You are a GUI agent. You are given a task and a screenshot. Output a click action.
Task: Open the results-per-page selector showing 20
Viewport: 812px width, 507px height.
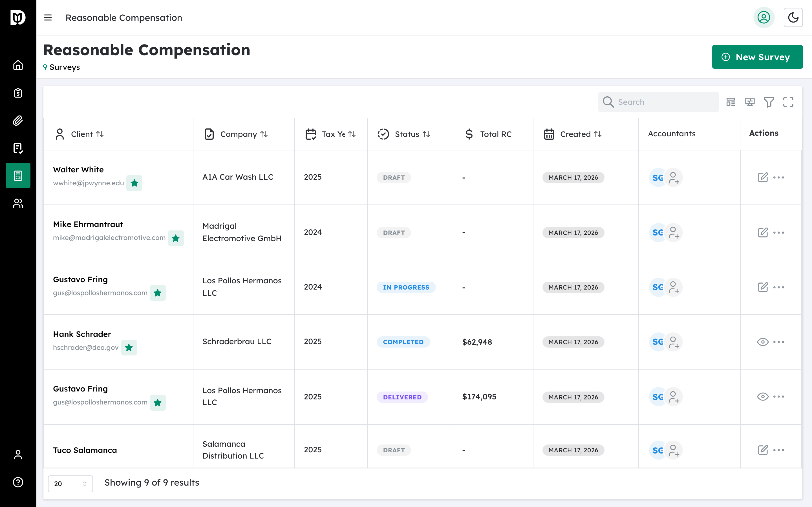point(70,484)
